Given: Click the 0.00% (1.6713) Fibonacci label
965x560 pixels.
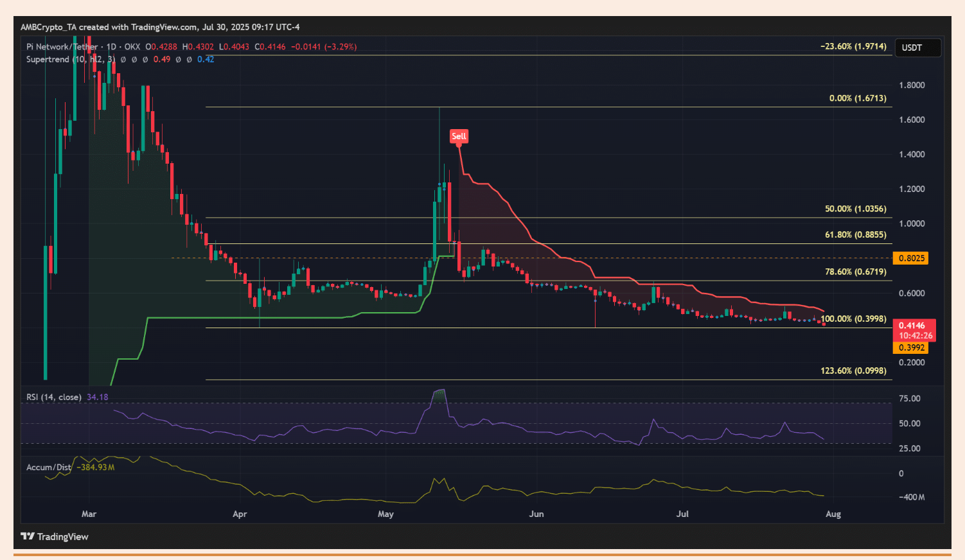Looking at the screenshot, I should (x=857, y=98).
